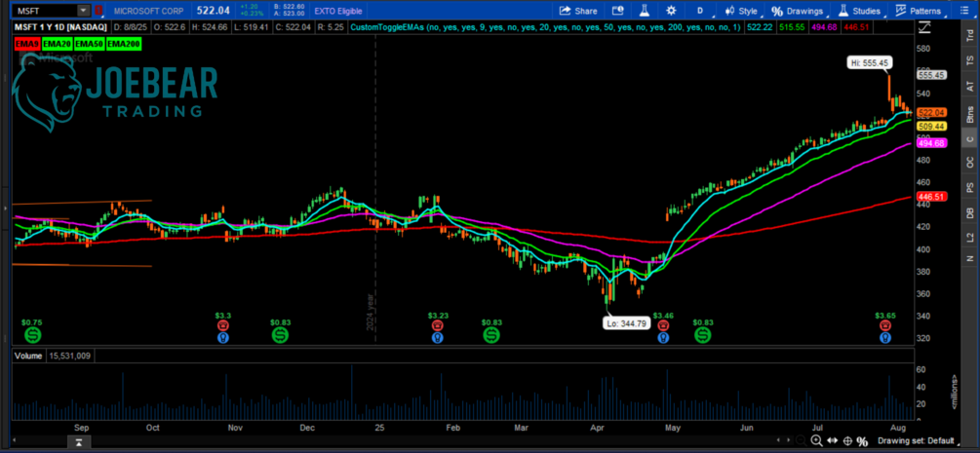Click the EXTO Eligible label
The height and width of the screenshot is (453, 980).
[340, 11]
